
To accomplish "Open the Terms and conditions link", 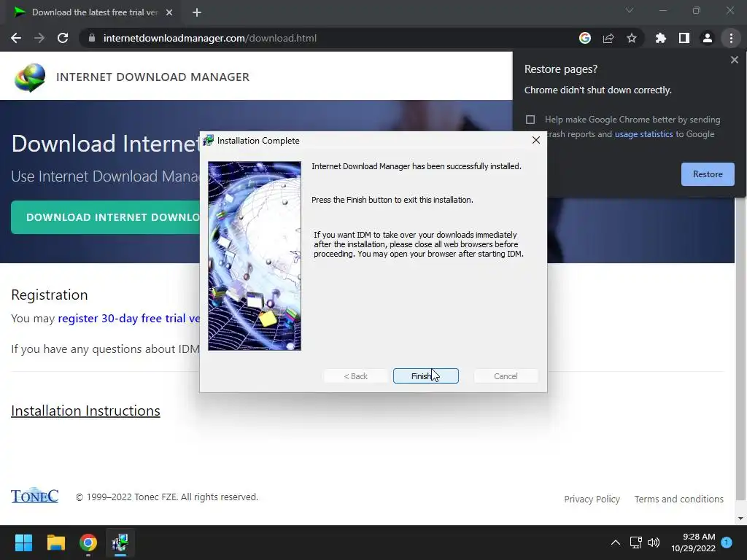I will [678, 499].
